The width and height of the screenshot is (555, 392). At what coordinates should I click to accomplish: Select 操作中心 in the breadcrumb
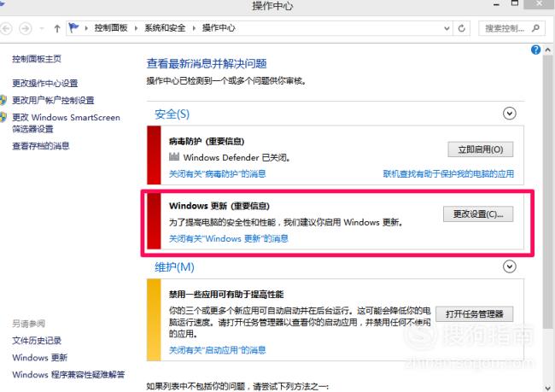219,28
